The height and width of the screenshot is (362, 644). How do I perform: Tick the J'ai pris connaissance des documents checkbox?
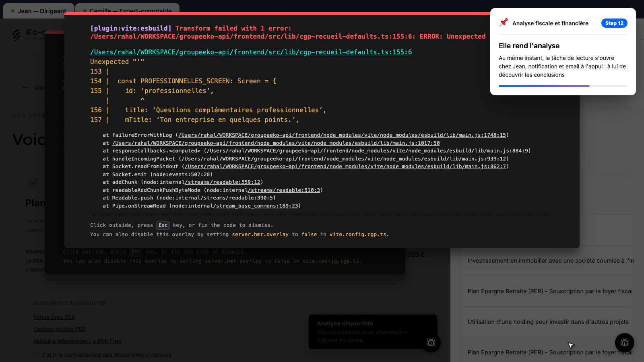pos(36,355)
